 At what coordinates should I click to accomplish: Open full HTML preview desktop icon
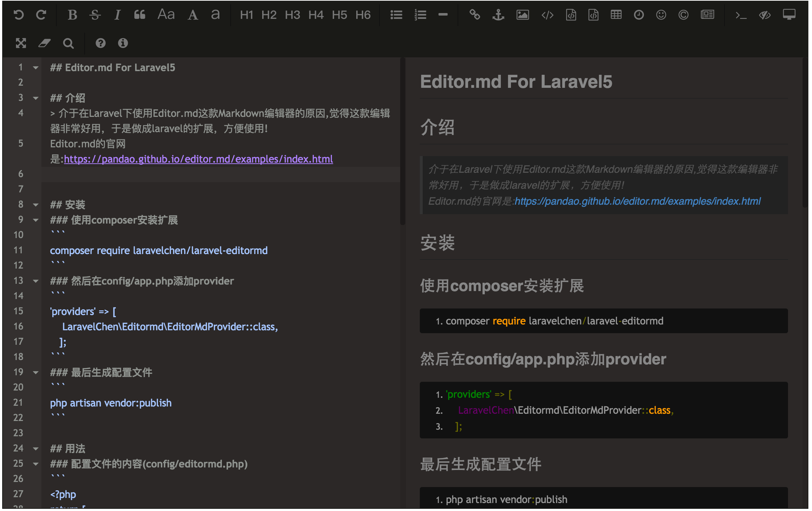[789, 15]
